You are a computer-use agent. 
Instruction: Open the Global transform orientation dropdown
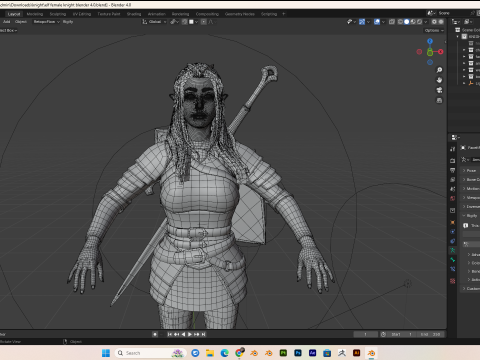[x=155, y=22]
